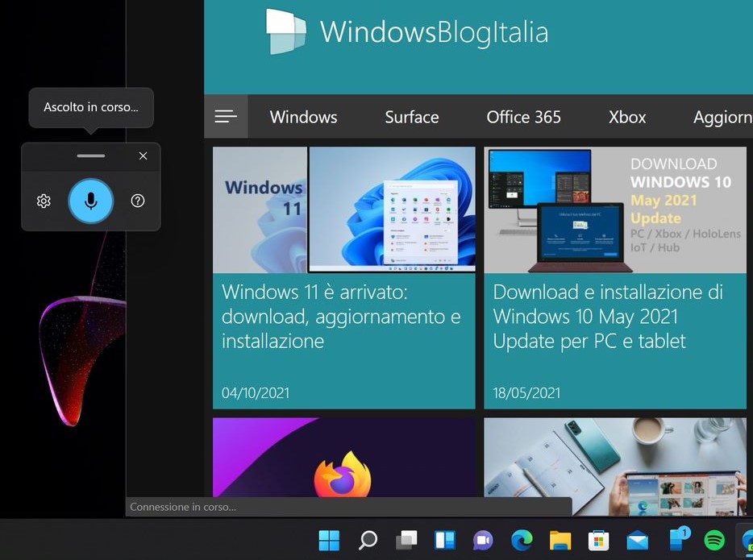Select the Office 365 menu item
Screen dimensions: 753x560
tap(523, 117)
